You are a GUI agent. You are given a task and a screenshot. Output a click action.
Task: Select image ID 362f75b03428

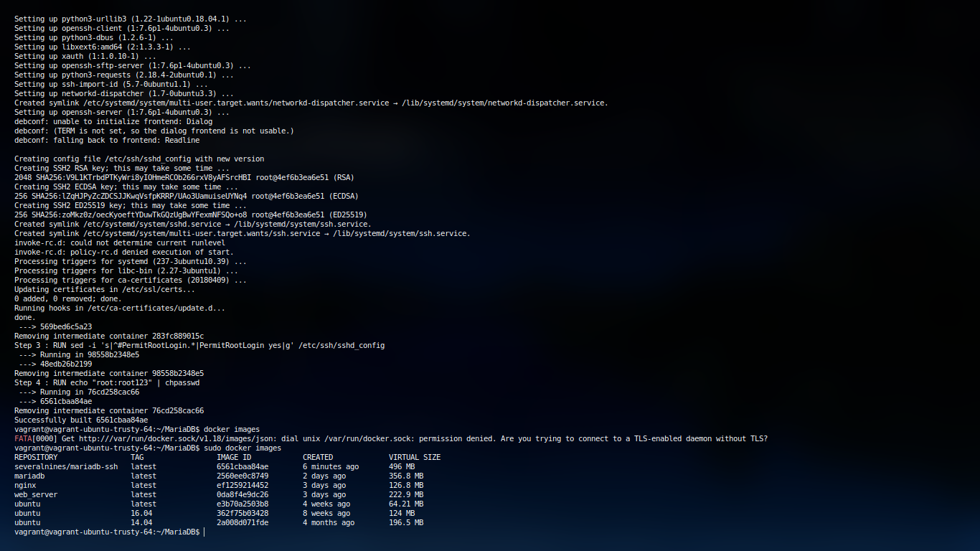click(x=242, y=514)
